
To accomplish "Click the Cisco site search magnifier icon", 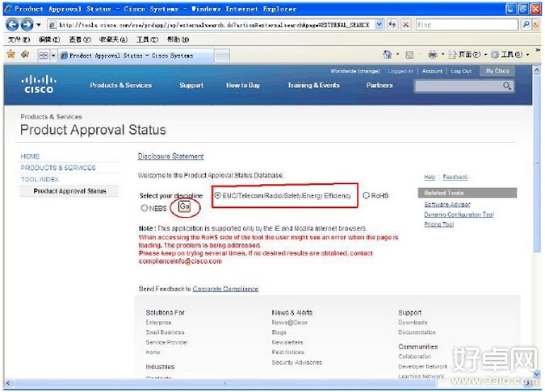I will point(507,85).
